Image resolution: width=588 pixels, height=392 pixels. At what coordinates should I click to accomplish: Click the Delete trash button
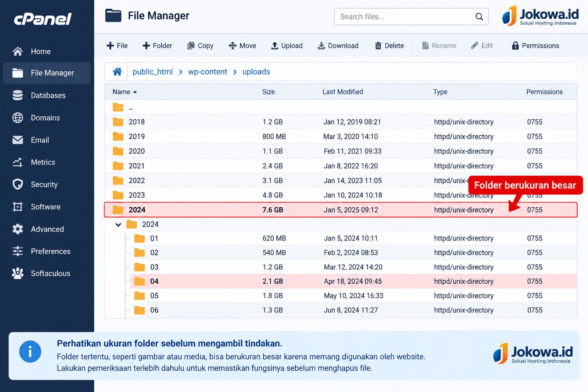(389, 46)
